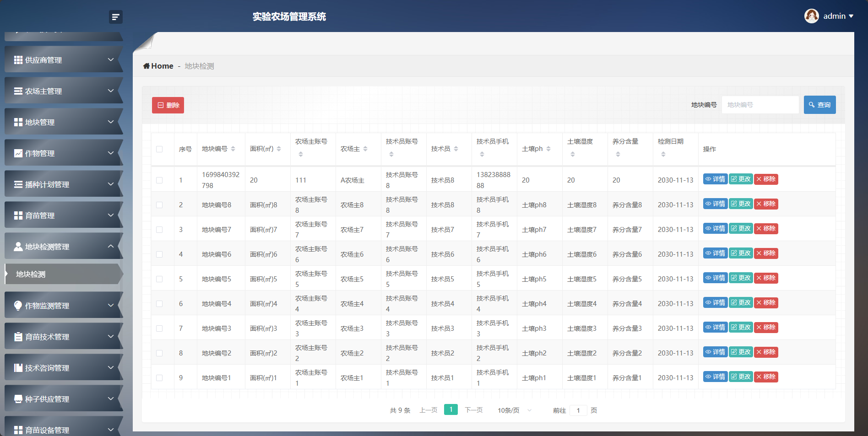Sort by 技术员手机 column arrows
868x436 pixels.
click(482, 154)
